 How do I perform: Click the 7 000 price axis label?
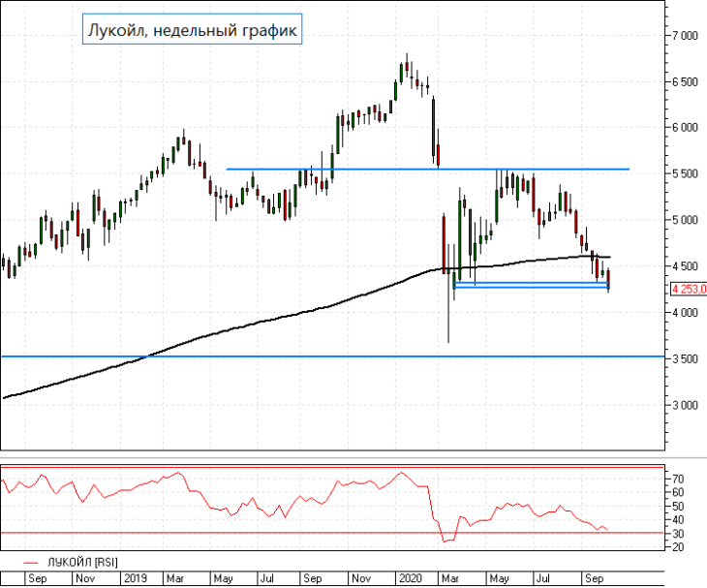(x=686, y=36)
